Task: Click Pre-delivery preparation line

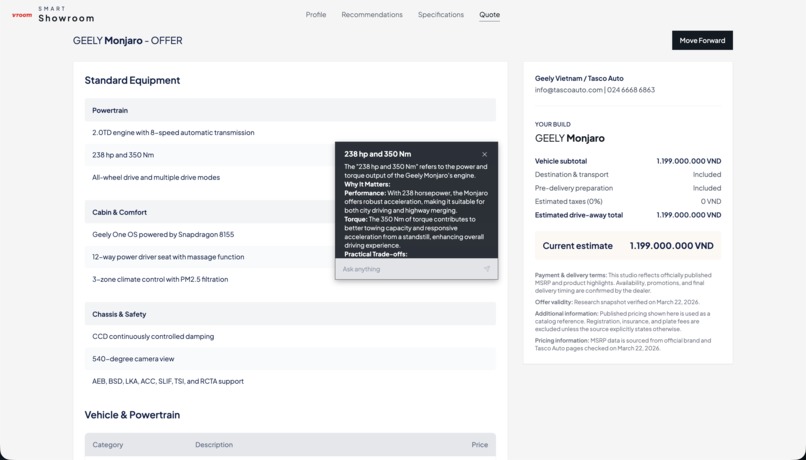Action: tap(628, 188)
